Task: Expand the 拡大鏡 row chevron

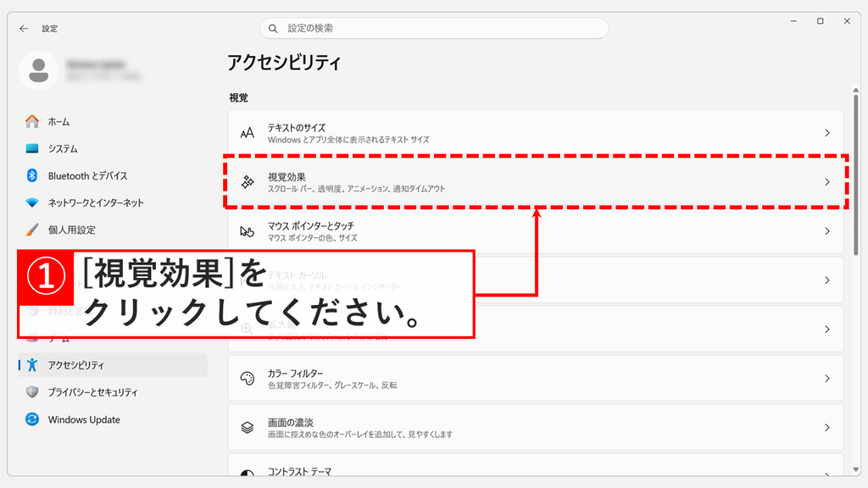Action: pyautogui.click(x=827, y=330)
